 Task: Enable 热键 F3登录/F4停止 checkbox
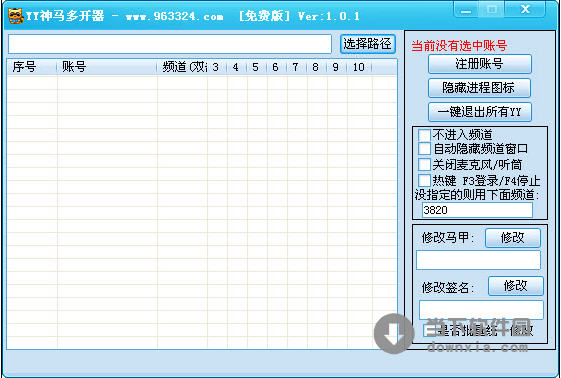click(x=424, y=180)
